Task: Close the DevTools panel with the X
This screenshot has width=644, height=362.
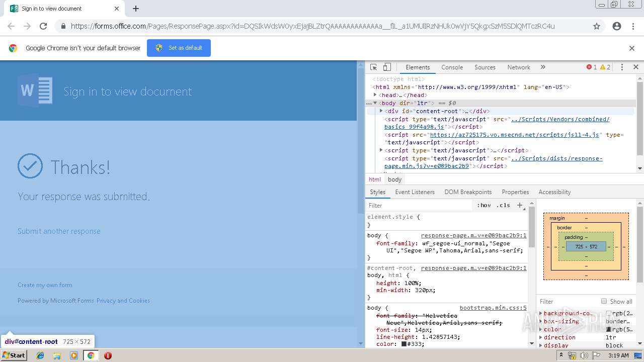Action: tap(636, 67)
